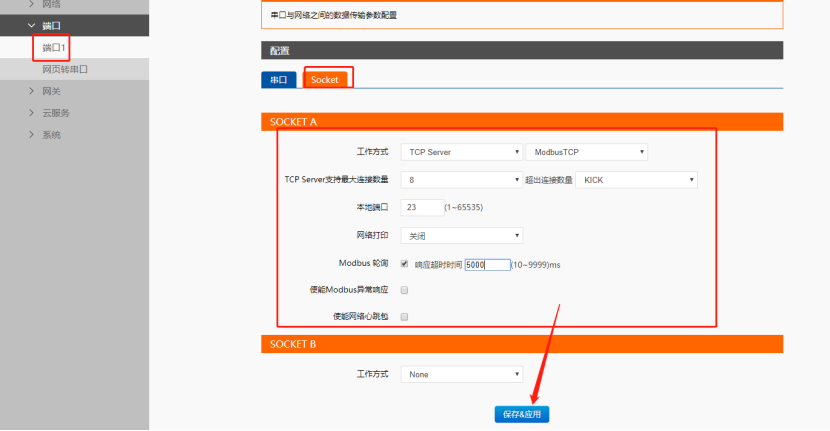
Task: Open the ModbusTCP protocol dropdown
Action: pyautogui.click(x=586, y=152)
